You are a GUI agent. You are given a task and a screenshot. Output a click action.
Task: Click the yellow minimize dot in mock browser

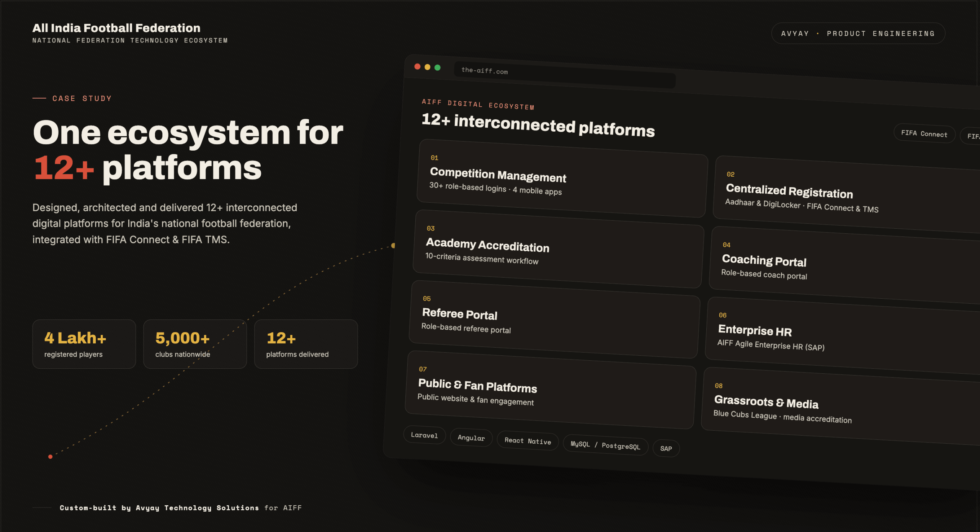[x=427, y=67]
